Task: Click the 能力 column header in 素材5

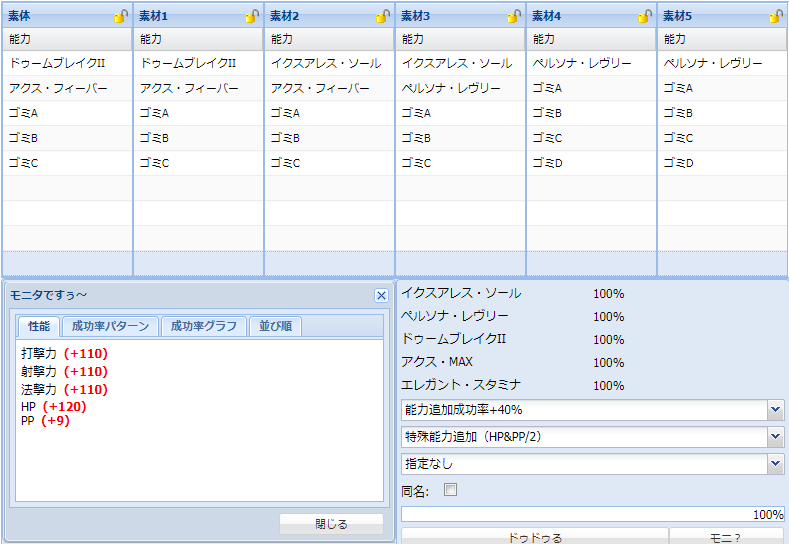Action: click(723, 39)
